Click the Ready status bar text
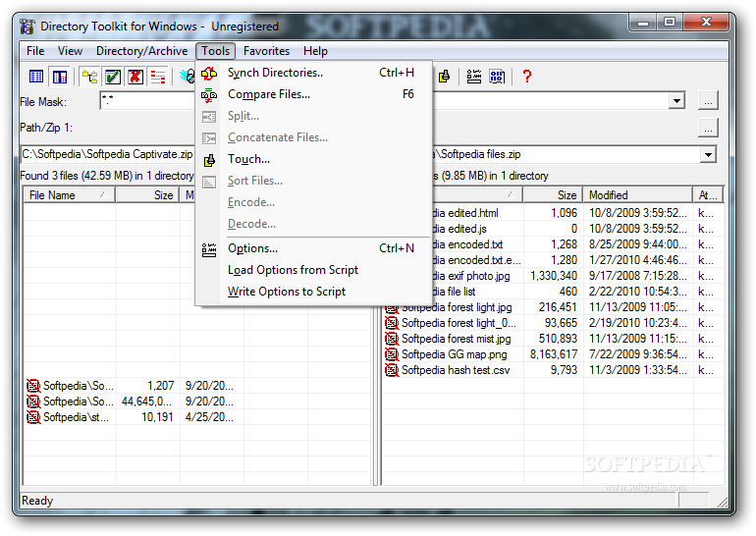The image size is (756, 536). 37,501
